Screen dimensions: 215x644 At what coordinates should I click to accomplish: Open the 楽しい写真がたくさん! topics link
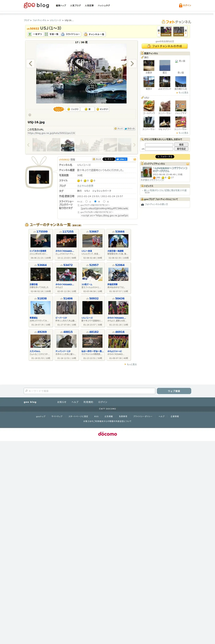165,190
